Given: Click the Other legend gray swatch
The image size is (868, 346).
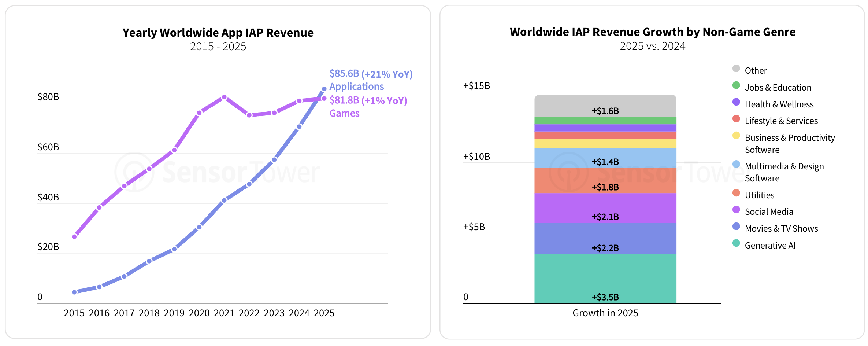Looking at the screenshot, I should click(x=736, y=69).
